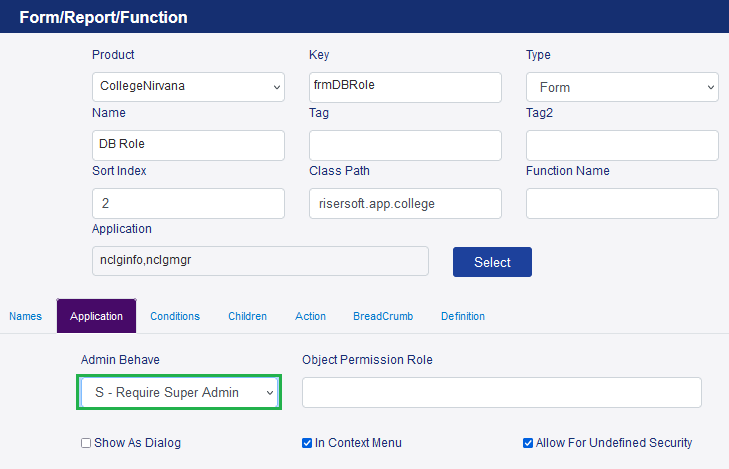This screenshot has width=729, height=469.
Task: Show the BreadCrumb tab
Action: click(x=383, y=316)
